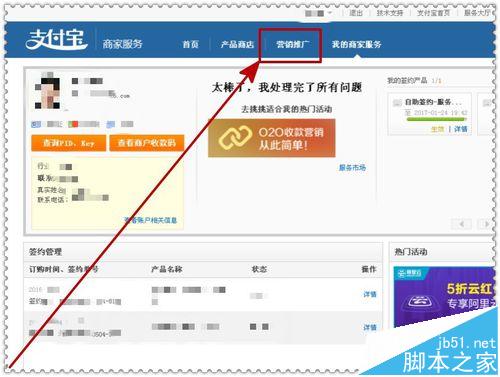The height and width of the screenshot is (377, 500).
Task: Click the 签约管理 section title
Action: tap(45, 252)
